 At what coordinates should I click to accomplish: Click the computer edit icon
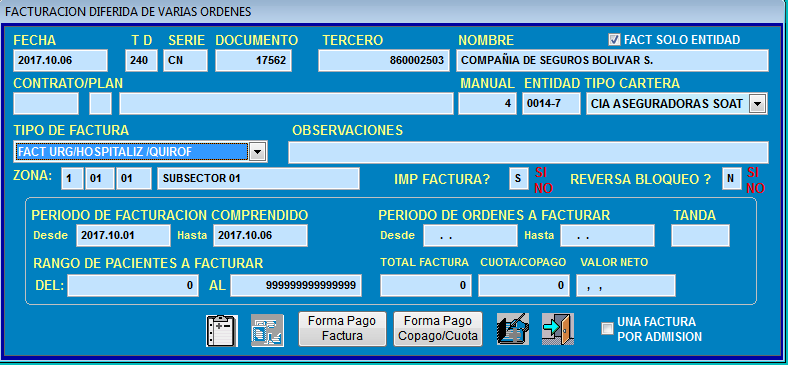(x=513, y=329)
